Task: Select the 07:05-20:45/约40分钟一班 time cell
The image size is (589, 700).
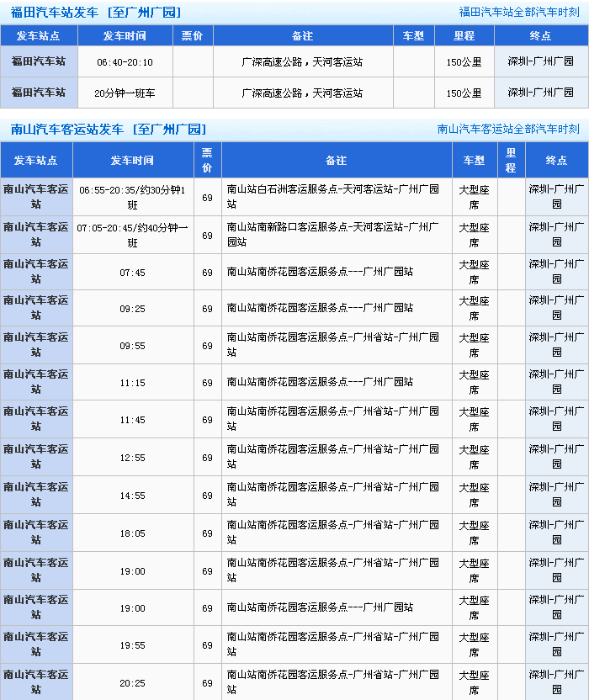Action: pos(133,236)
